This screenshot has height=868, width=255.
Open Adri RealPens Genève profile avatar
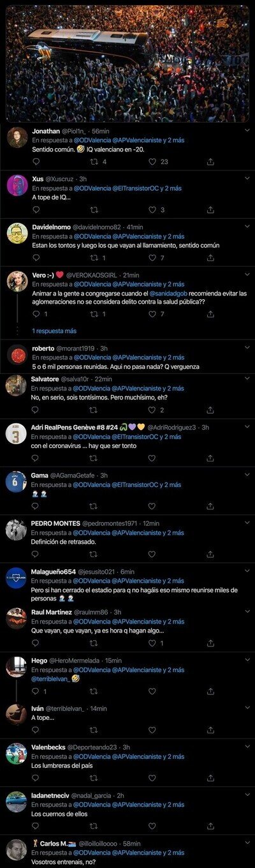click(x=17, y=437)
